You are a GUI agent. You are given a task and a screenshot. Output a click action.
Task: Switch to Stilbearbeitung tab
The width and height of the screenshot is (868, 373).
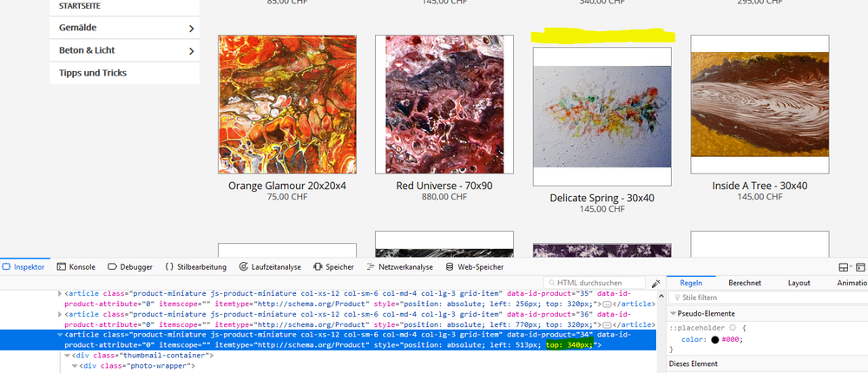[x=196, y=267]
